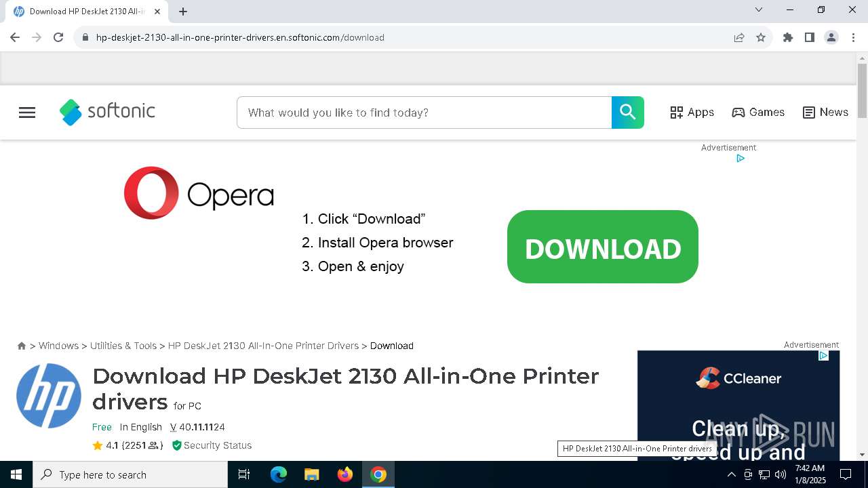Show hidden system tray icons
Image resolution: width=868 pixels, height=488 pixels.
731,474
